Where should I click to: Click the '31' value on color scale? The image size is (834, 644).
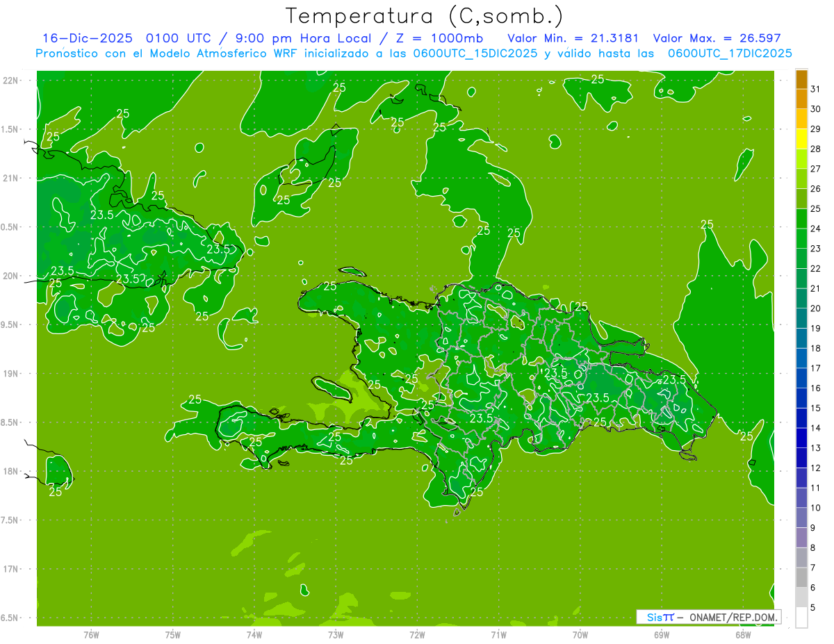coord(815,89)
